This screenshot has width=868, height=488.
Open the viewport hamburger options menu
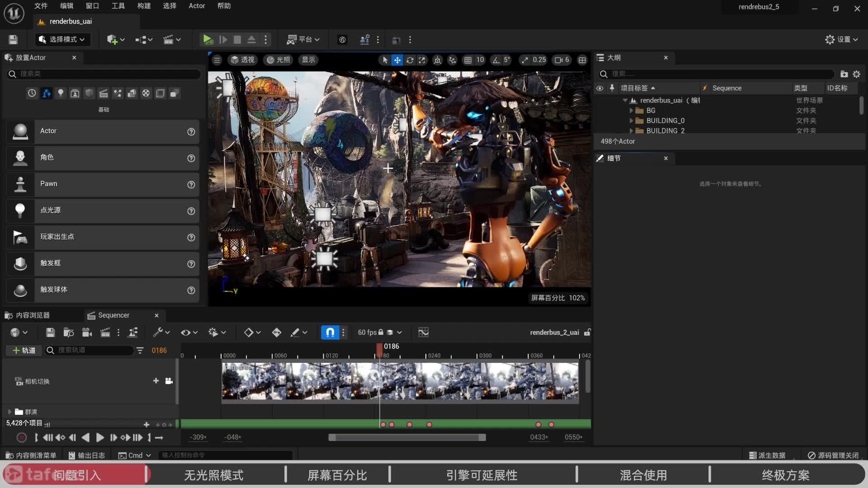click(x=217, y=60)
